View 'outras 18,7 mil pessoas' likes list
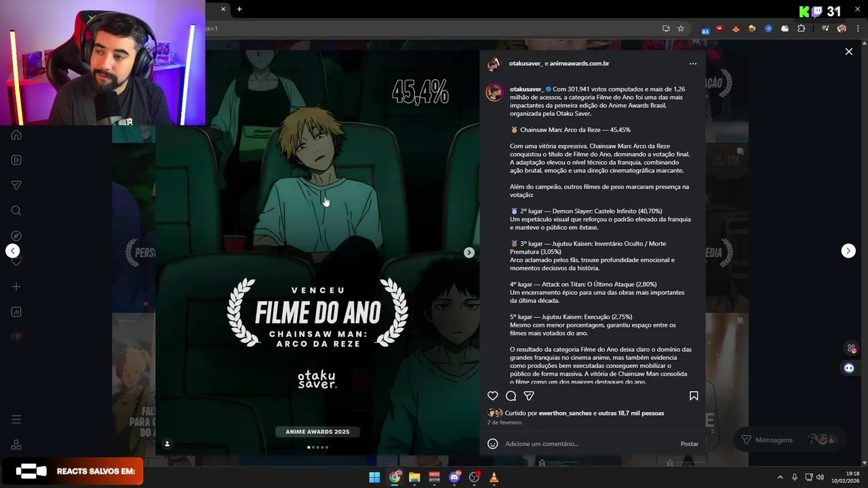868x488 pixels. (x=631, y=413)
